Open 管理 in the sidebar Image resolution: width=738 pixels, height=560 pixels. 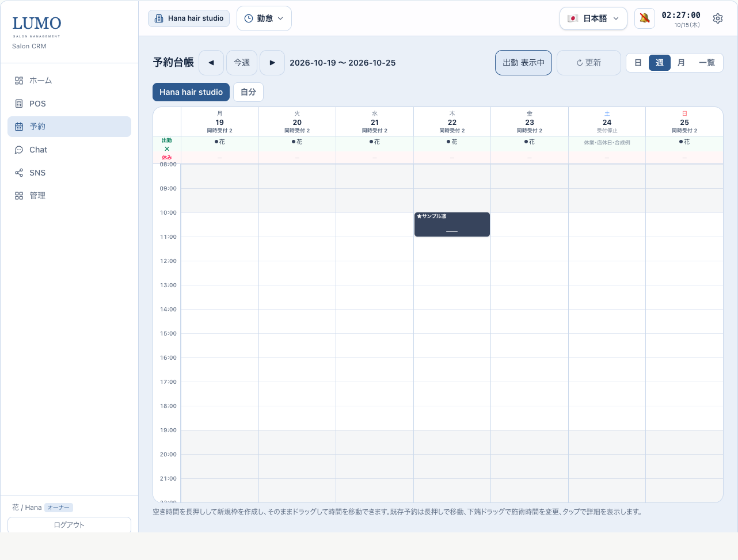click(69, 196)
